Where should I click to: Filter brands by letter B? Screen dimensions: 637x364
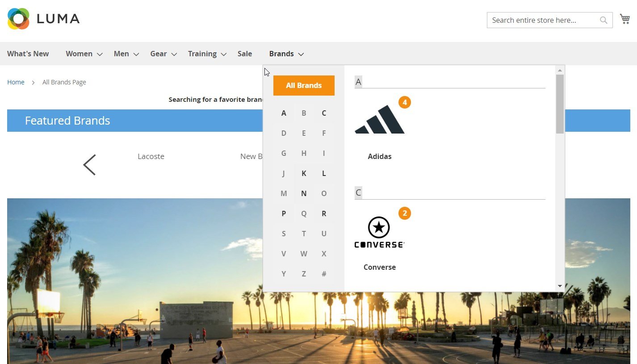[x=304, y=113]
